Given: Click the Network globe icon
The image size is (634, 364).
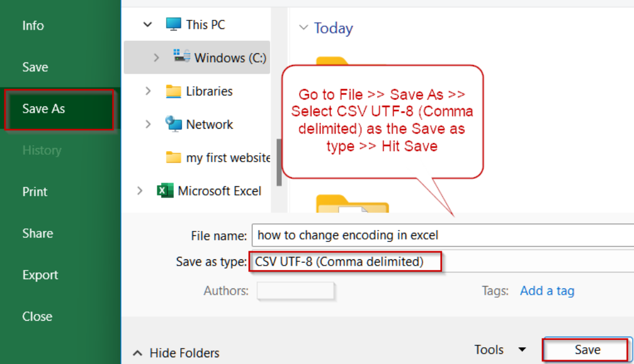Looking at the screenshot, I should tap(173, 124).
